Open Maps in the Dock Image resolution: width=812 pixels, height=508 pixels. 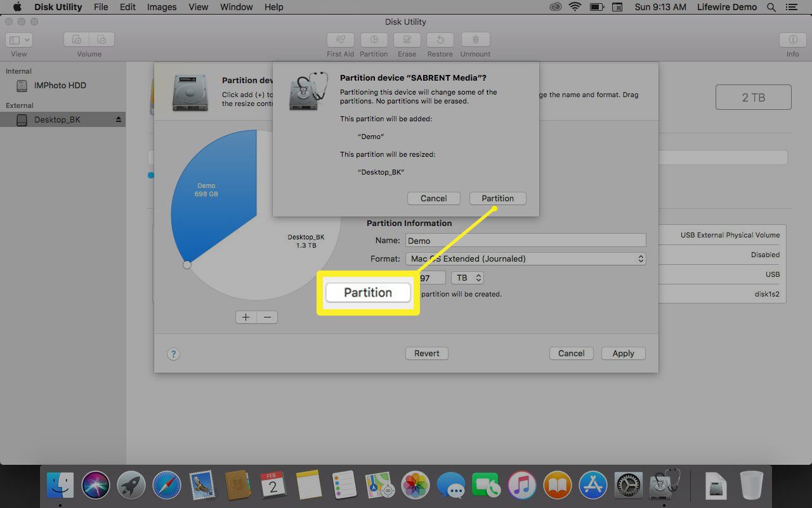click(380, 486)
